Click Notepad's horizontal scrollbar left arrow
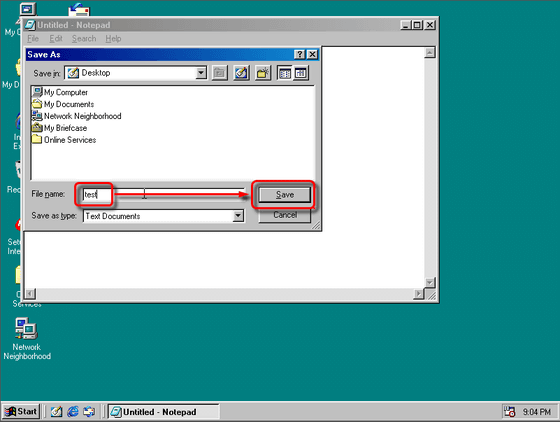560x422 pixels. pyautogui.click(x=30, y=293)
